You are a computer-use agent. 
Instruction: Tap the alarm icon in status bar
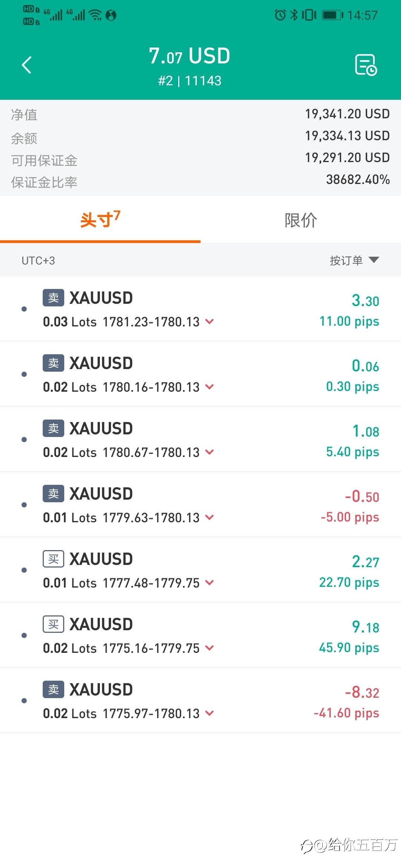(280, 15)
